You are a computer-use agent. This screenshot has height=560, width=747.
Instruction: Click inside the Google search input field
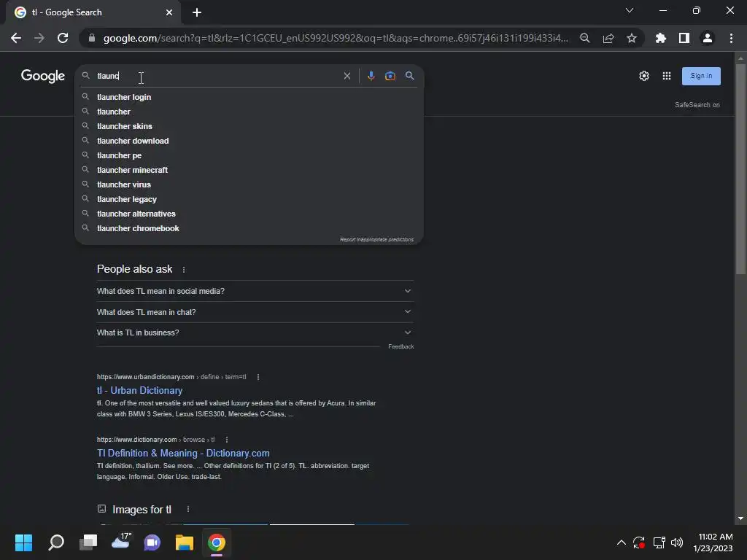coord(217,76)
